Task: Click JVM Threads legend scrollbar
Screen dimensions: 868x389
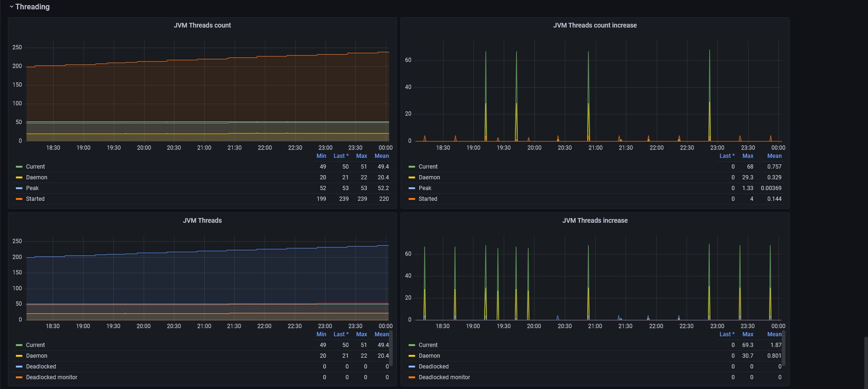Action: coord(391,348)
